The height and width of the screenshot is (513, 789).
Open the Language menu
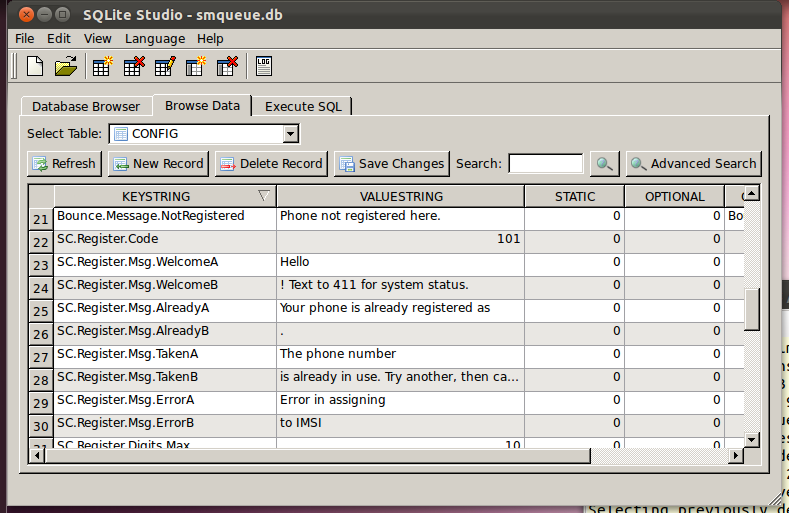(155, 38)
